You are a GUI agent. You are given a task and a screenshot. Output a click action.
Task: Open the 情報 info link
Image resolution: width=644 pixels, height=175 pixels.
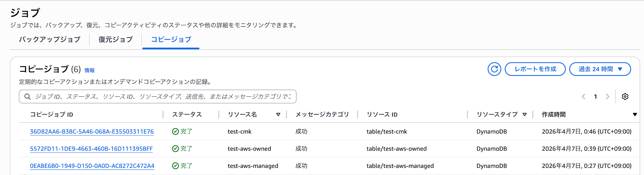(x=90, y=70)
